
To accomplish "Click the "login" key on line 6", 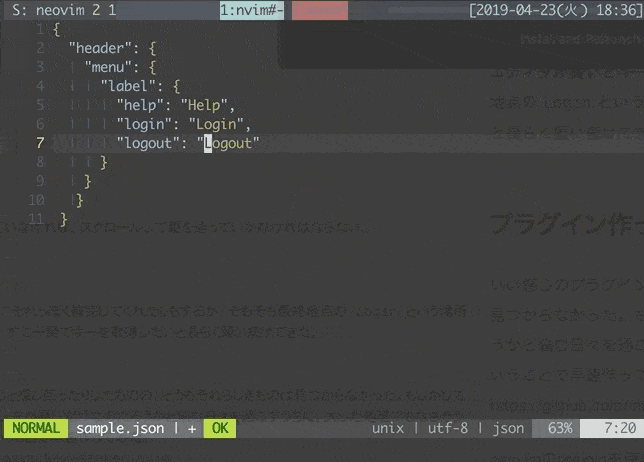I will 144,124.
